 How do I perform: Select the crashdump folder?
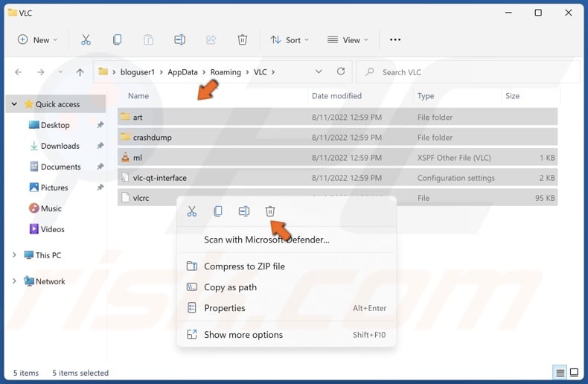click(337, 137)
